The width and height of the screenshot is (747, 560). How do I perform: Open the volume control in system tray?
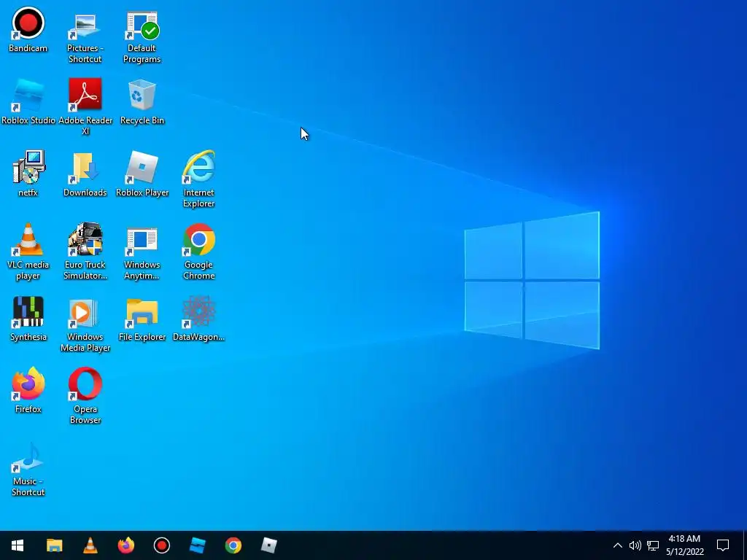[635, 545]
